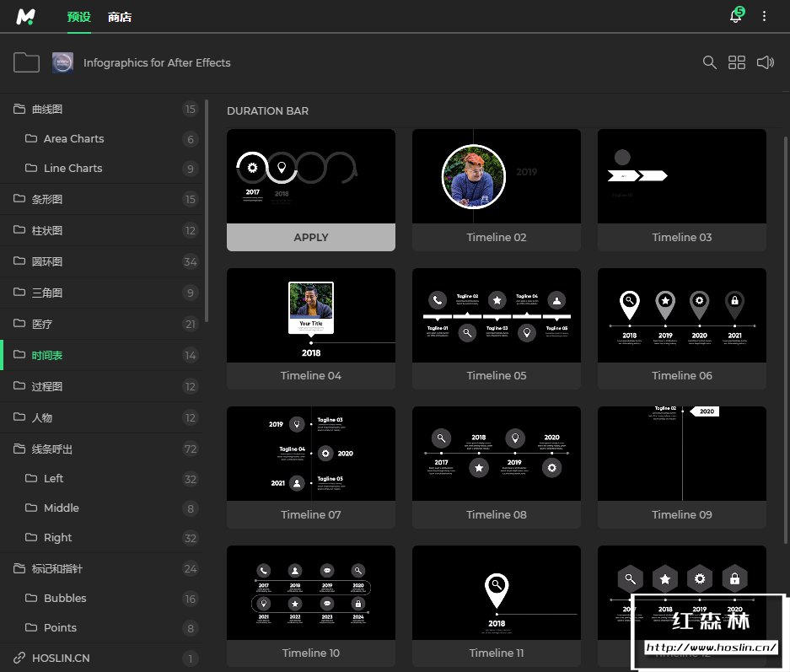Click the HOSLIN.CN link icon

[x=19, y=658]
